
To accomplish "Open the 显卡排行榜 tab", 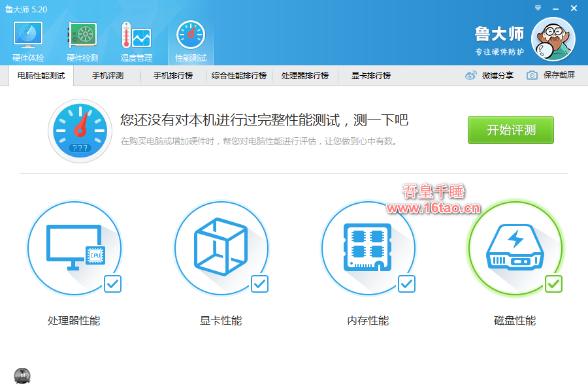I will pos(371,76).
